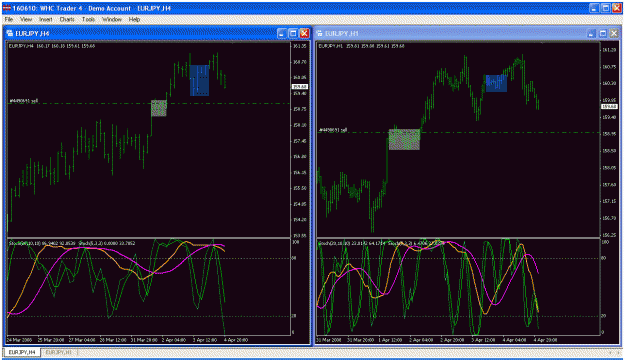Close the EURJPY,H4 chart window
Screen dimensions: 625x360
(x=304, y=33)
